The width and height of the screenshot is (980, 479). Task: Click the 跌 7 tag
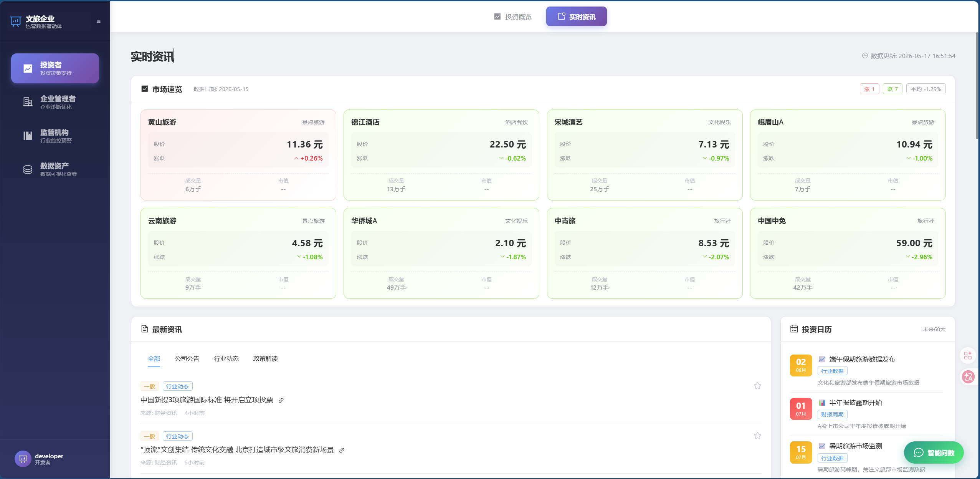pos(892,89)
